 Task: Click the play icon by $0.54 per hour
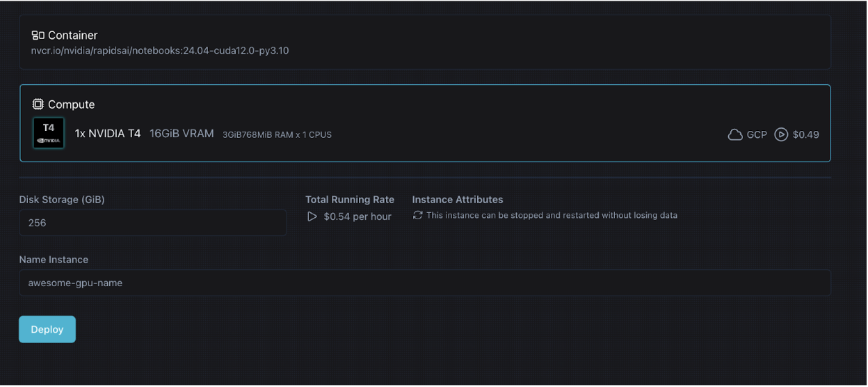coord(312,216)
